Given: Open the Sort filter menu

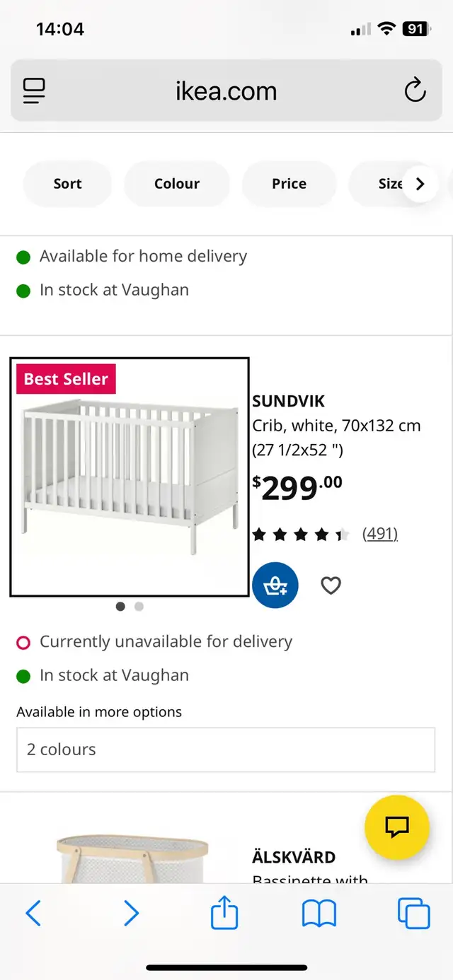Looking at the screenshot, I should (x=67, y=183).
